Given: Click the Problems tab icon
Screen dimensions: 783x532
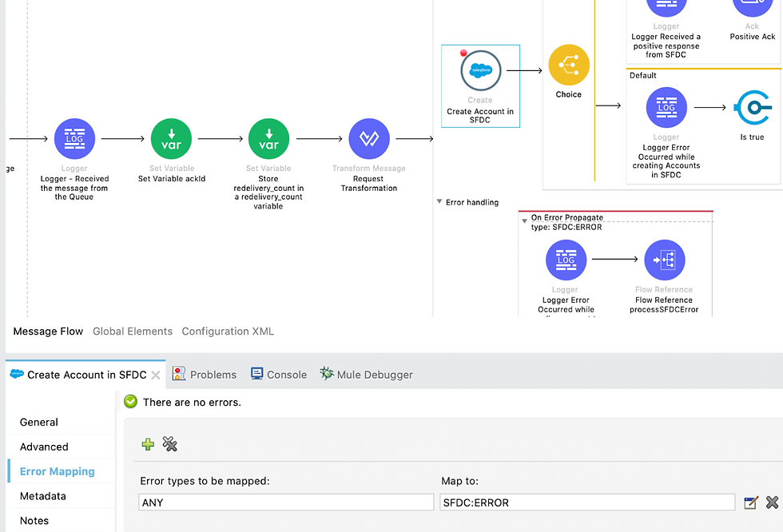Looking at the screenshot, I should click(x=179, y=374).
